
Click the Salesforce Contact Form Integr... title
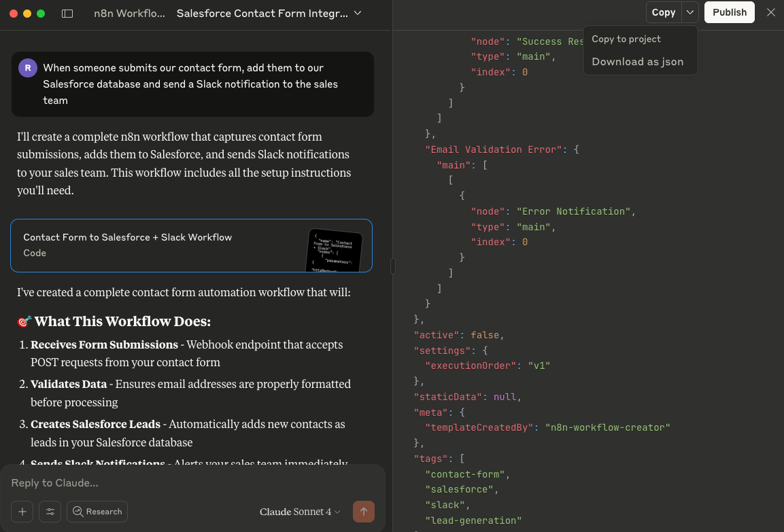[x=262, y=14]
